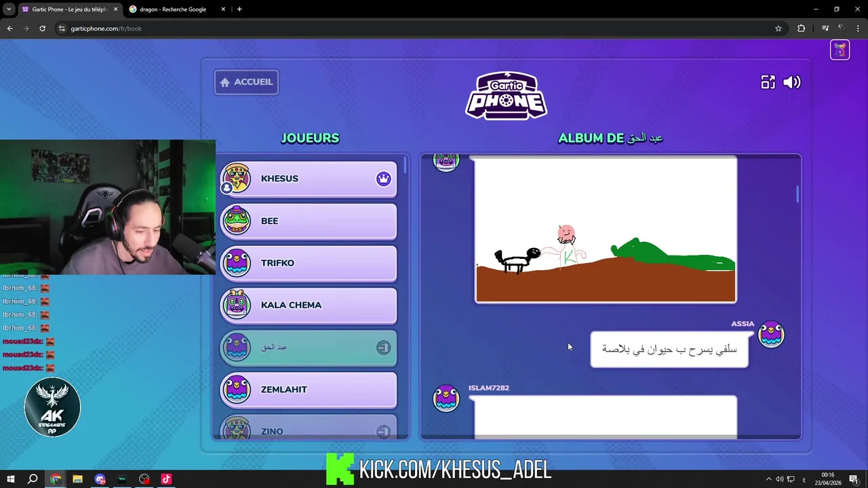Switch to dragon Google search tab

click(x=173, y=9)
